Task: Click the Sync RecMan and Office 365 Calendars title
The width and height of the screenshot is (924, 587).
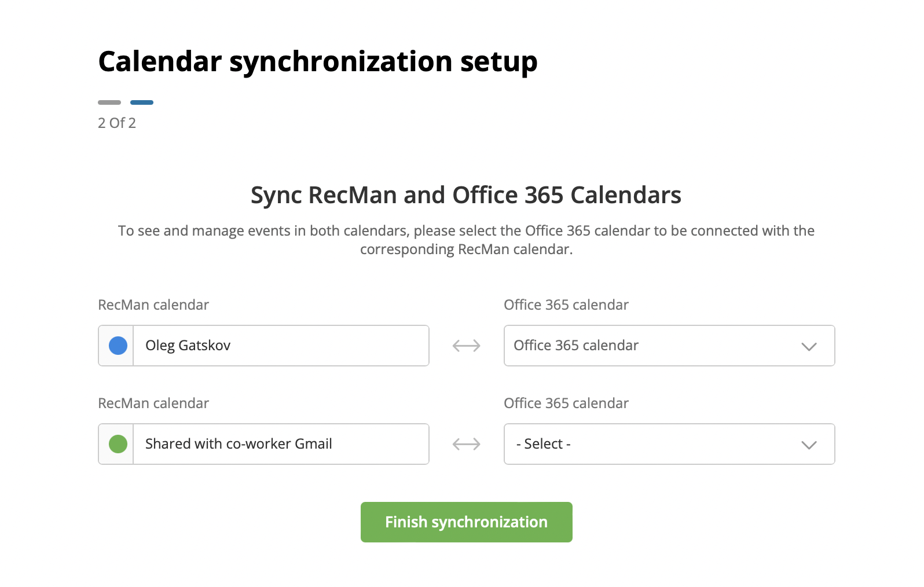Action: pos(465,195)
